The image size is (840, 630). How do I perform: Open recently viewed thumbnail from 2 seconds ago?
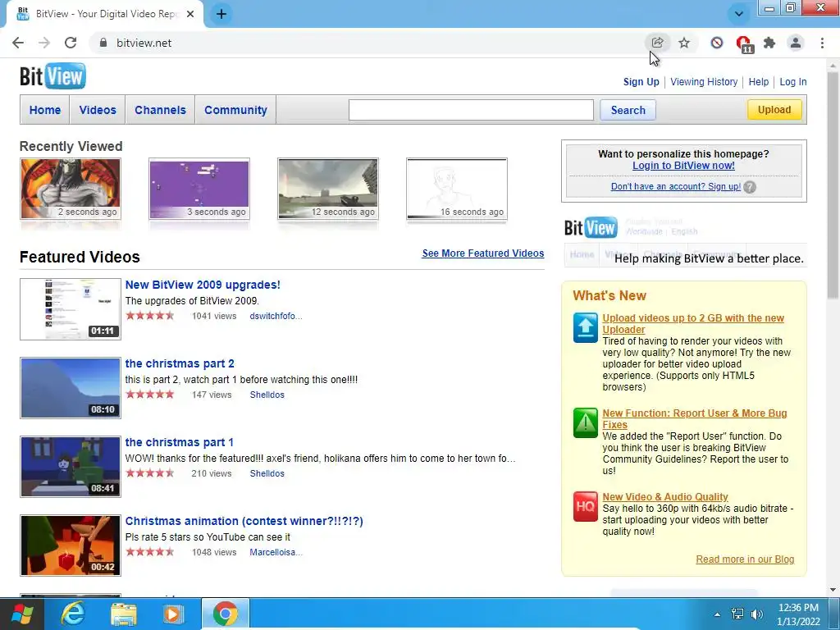(x=71, y=189)
